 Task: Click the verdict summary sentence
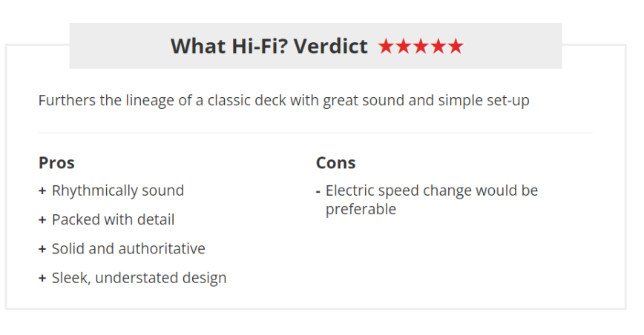[x=284, y=101]
